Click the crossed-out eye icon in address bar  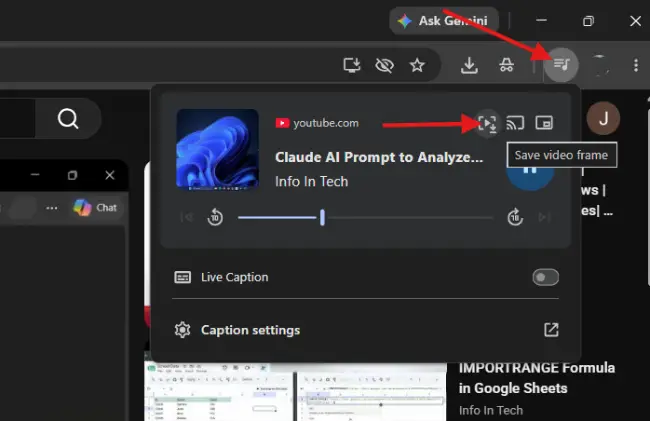(x=384, y=65)
